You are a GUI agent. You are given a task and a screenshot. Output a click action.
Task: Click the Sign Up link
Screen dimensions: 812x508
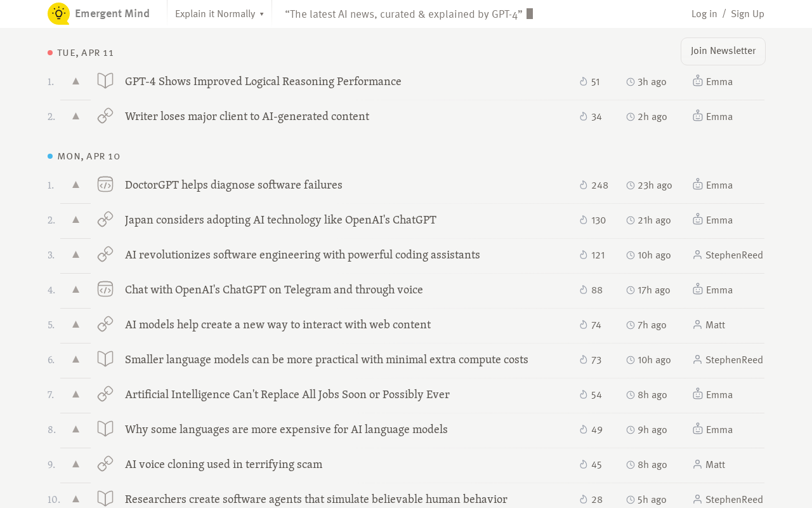(x=747, y=13)
